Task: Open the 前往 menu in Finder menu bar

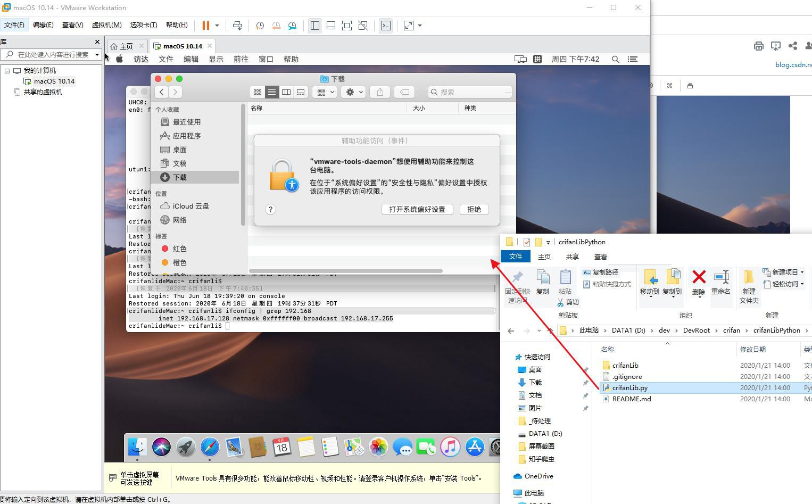Action: pyautogui.click(x=241, y=59)
